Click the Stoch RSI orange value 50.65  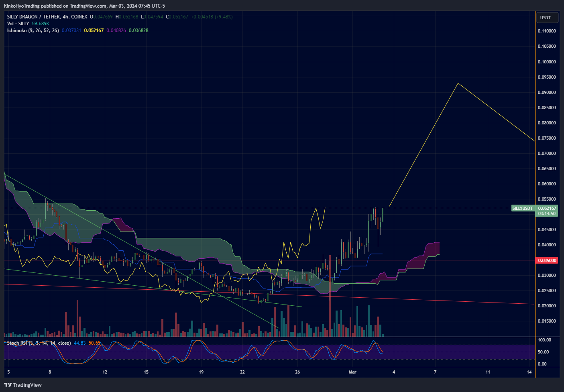pyautogui.click(x=95, y=343)
